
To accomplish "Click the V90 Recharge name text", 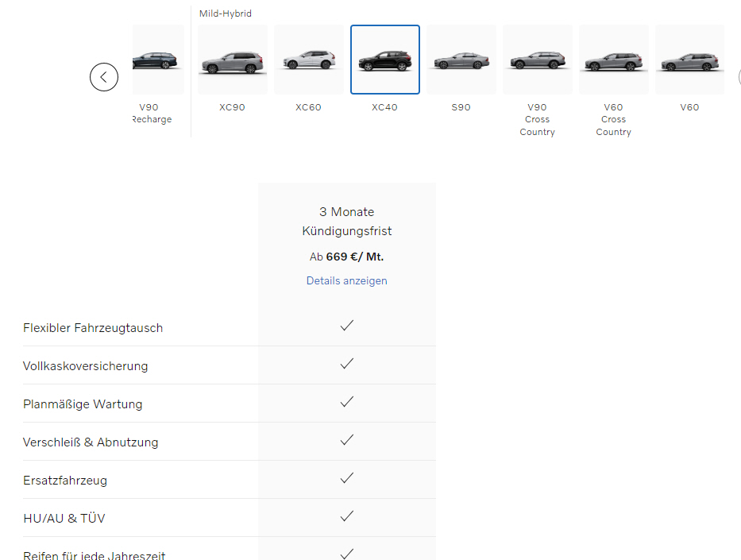I will click(152, 114).
